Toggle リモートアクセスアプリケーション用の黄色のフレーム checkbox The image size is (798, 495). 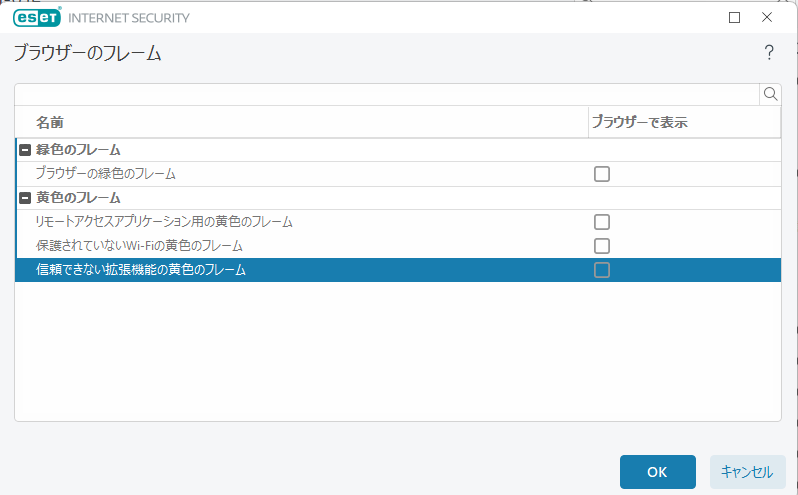coord(601,222)
